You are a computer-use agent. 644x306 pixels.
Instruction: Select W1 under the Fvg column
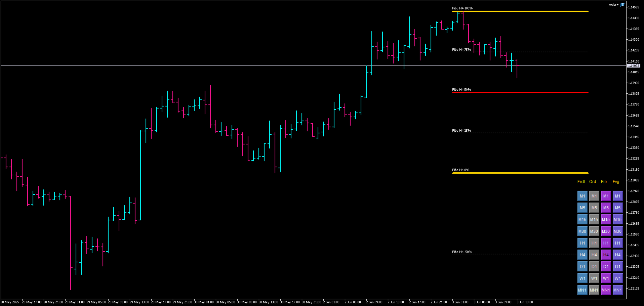[617, 278]
